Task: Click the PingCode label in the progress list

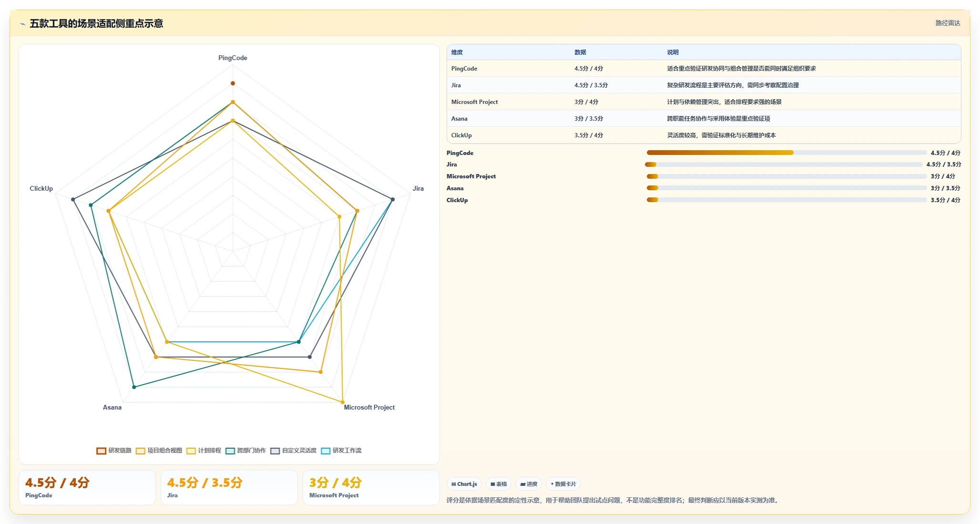Action: 460,153
